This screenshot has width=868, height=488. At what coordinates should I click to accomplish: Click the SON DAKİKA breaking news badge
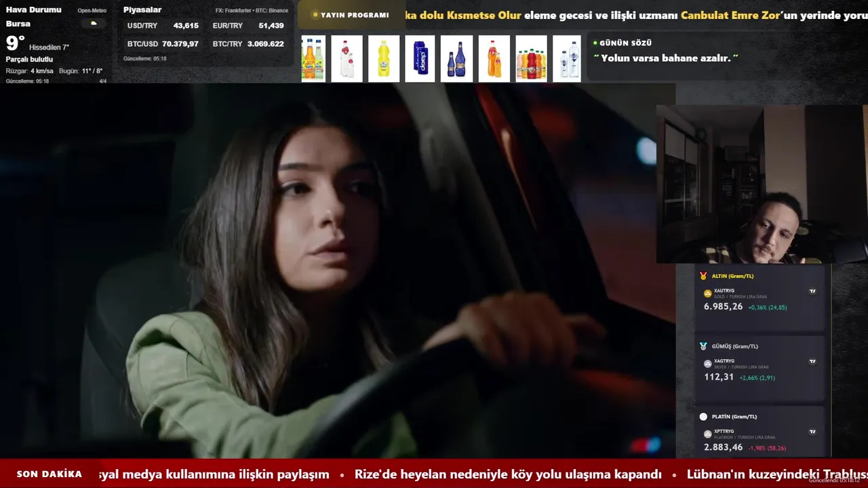(x=50, y=474)
